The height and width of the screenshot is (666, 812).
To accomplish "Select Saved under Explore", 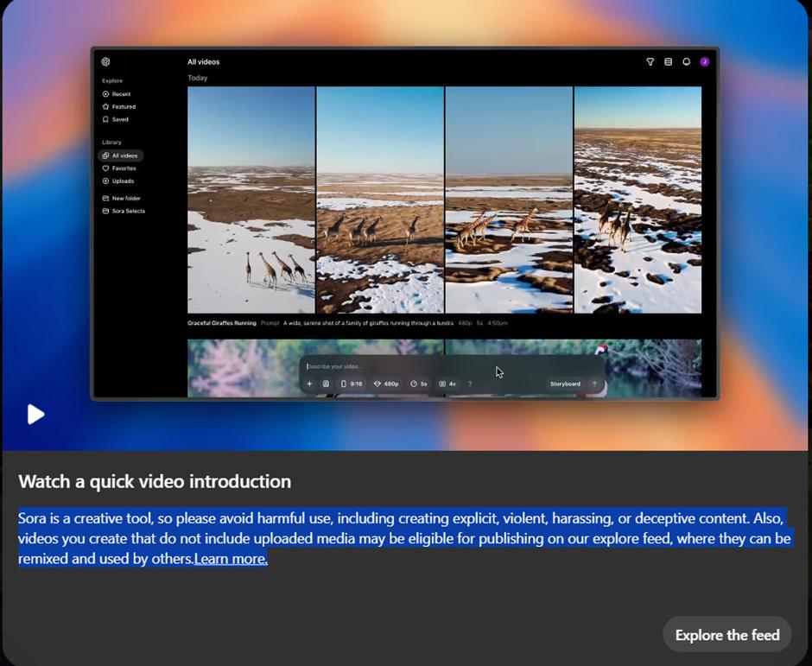I will (x=122, y=119).
